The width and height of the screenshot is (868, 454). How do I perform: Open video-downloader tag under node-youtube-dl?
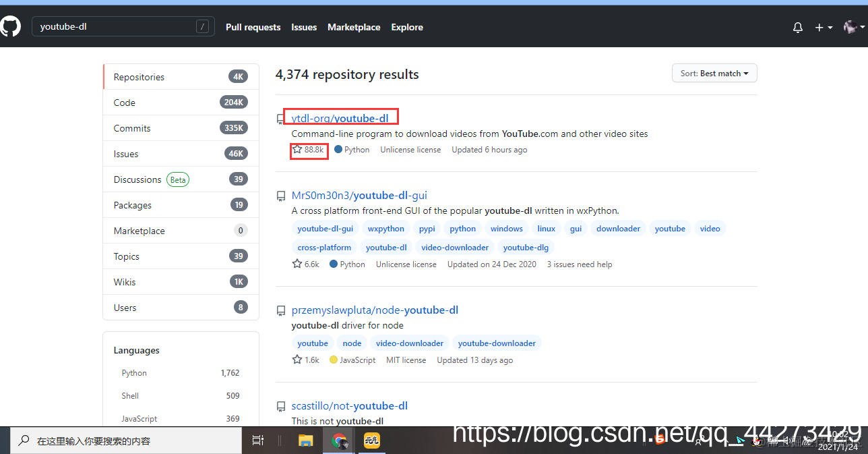point(410,343)
